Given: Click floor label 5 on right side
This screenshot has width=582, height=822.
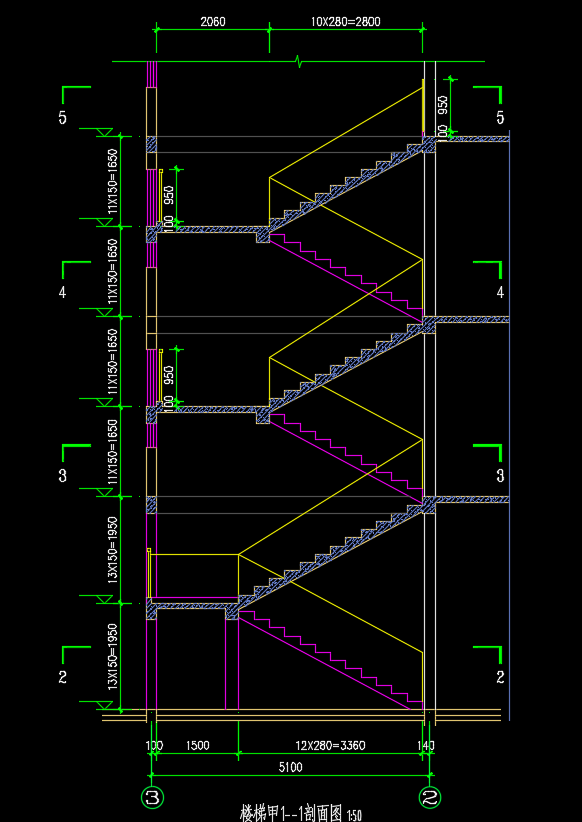Looking at the screenshot, I should click(500, 117).
